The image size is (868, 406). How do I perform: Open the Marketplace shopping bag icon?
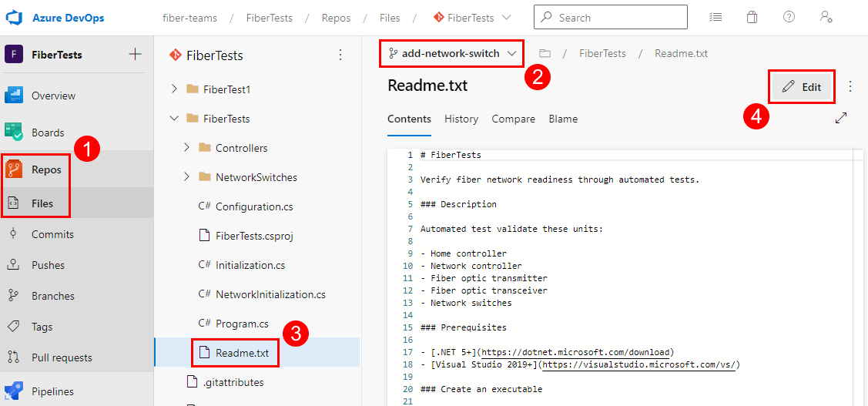751,17
